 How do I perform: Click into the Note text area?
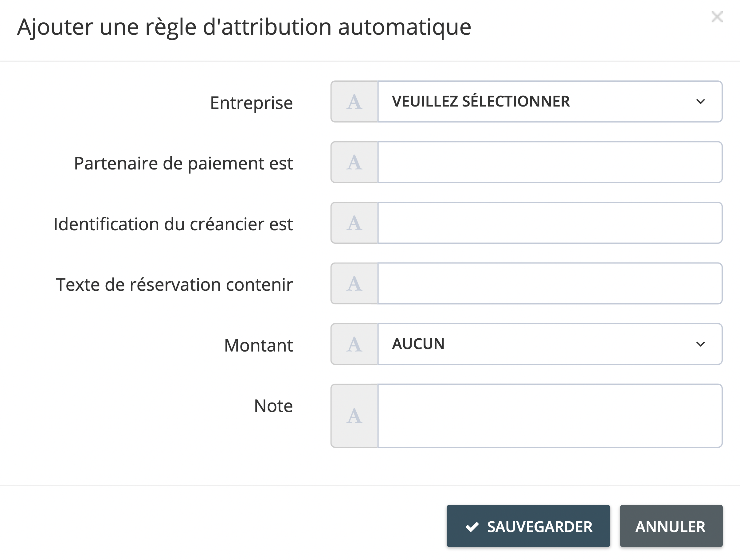pyautogui.click(x=550, y=416)
